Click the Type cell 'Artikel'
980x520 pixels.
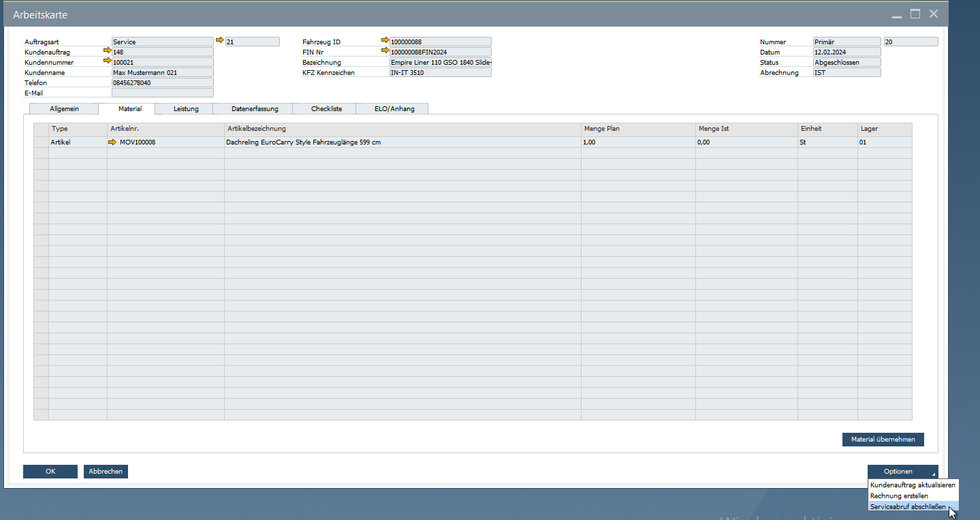pos(78,142)
